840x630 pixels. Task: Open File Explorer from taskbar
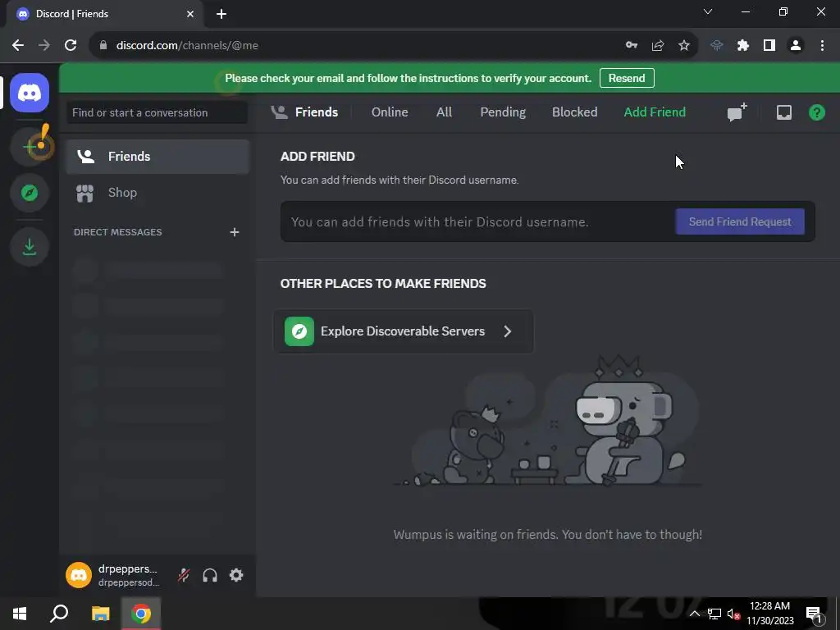(100, 614)
